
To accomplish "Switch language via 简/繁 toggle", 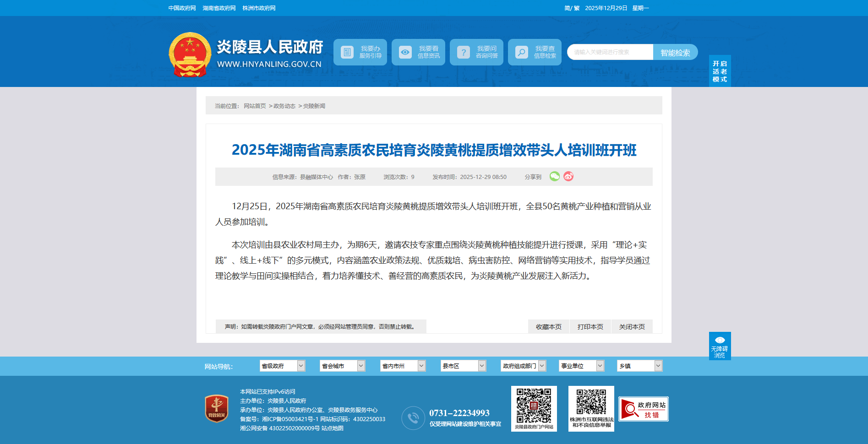I will pyautogui.click(x=572, y=8).
